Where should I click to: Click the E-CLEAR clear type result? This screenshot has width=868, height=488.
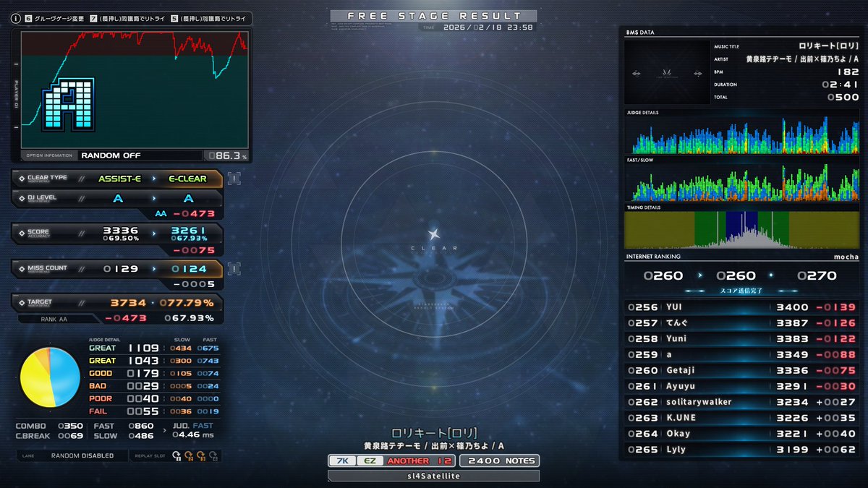tap(187, 178)
